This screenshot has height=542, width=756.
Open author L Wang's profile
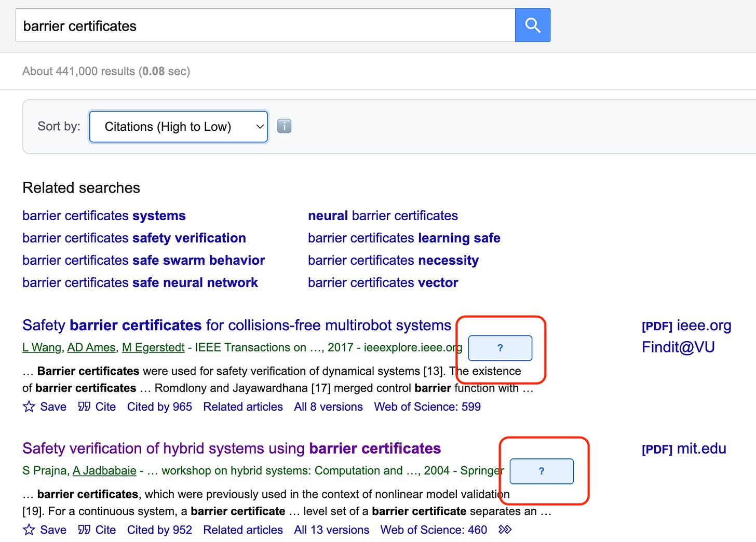pos(42,347)
